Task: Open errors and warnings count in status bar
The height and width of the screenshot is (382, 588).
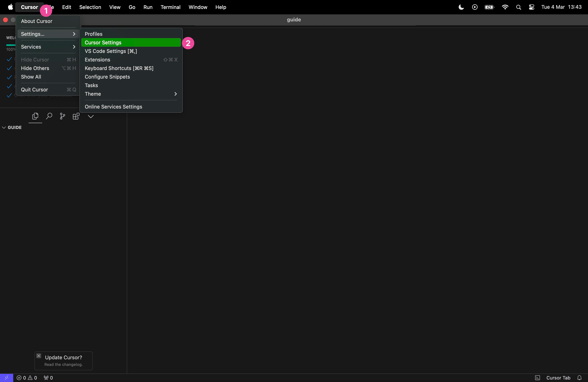Action: (x=27, y=378)
